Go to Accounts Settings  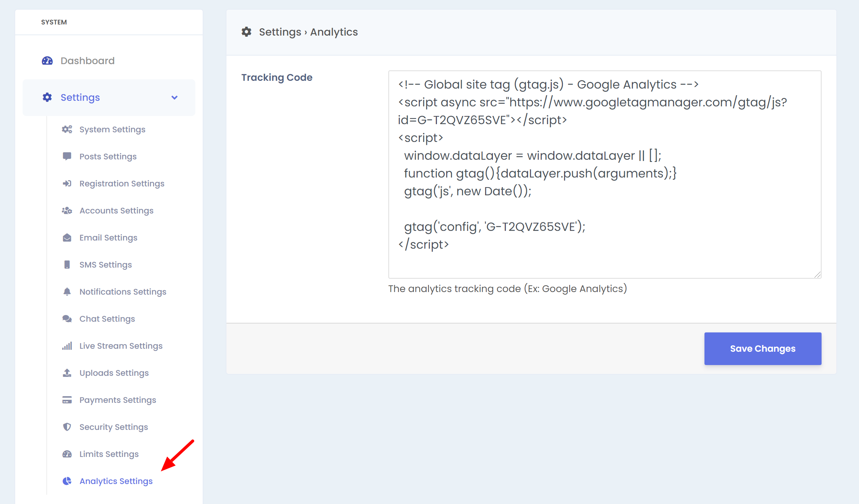coord(116,210)
